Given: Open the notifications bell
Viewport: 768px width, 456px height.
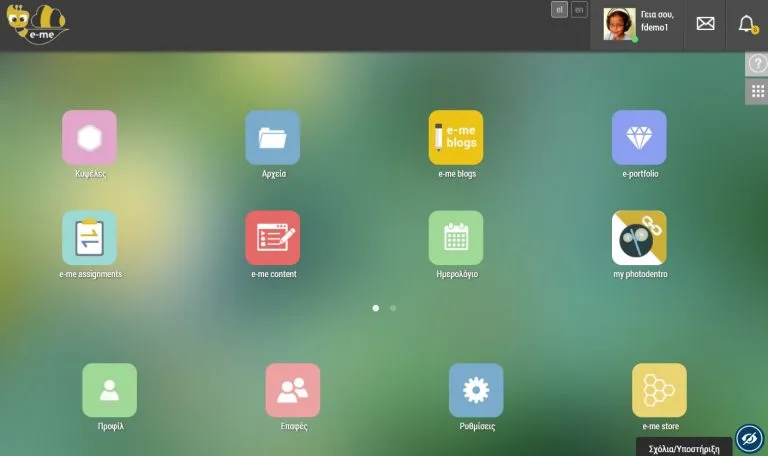Looking at the screenshot, I should pos(746,24).
